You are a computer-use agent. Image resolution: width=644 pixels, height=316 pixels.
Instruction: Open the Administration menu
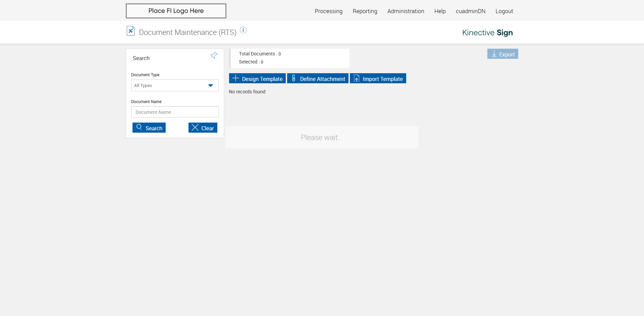tap(406, 11)
